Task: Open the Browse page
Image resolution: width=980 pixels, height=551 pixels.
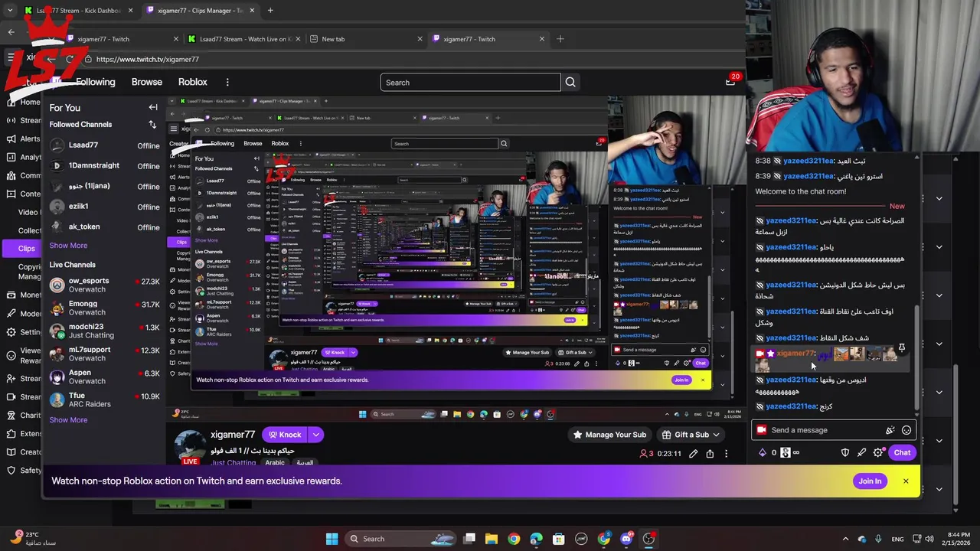Action: click(x=146, y=82)
